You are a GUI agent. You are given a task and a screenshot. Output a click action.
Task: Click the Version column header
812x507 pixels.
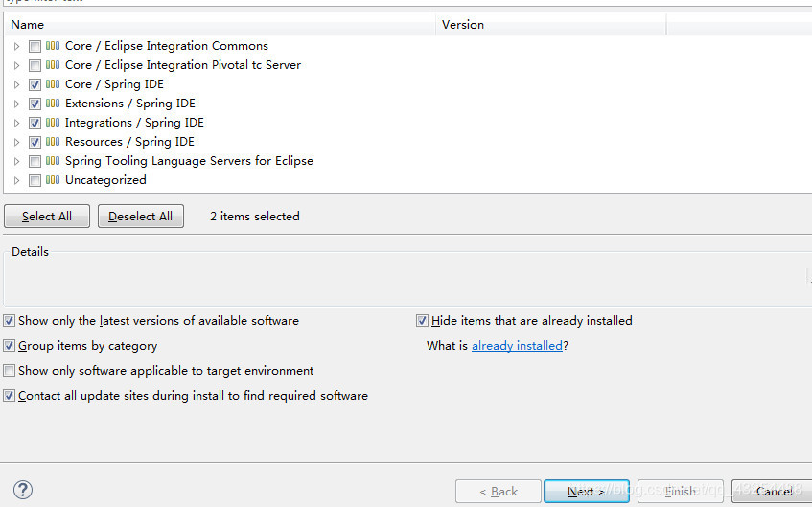551,24
